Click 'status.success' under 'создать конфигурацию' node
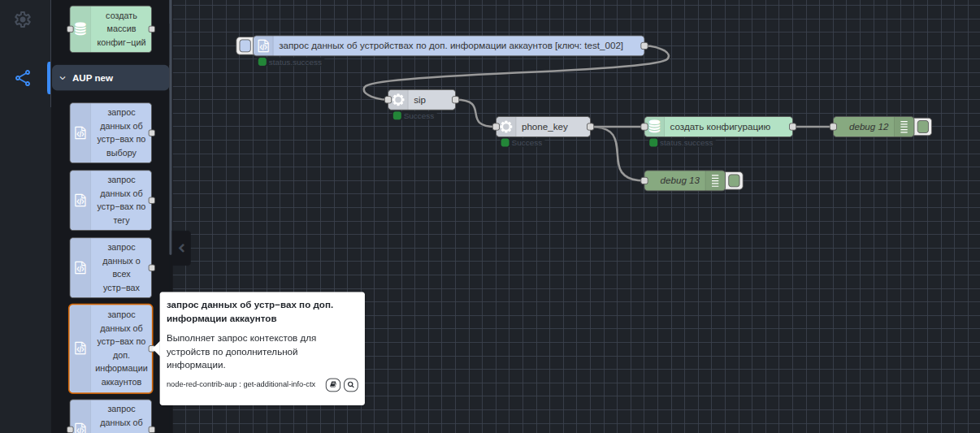Screen dimensions: 980x433 pyautogui.click(x=686, y=143)
